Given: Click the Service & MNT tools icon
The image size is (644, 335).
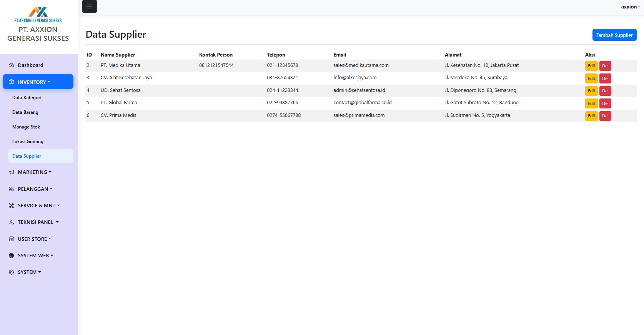Looking at the screenshot, I should [12, 206].
